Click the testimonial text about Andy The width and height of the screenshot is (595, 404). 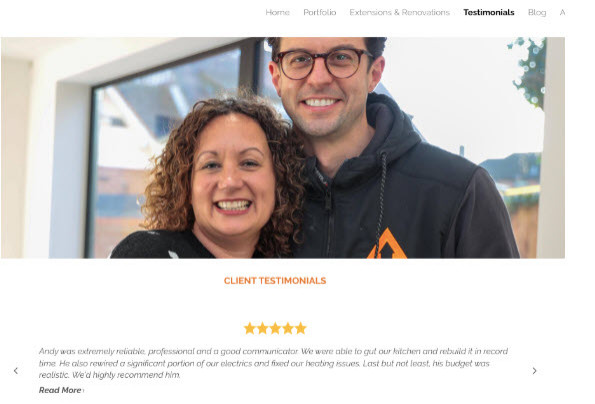(273, 363)
